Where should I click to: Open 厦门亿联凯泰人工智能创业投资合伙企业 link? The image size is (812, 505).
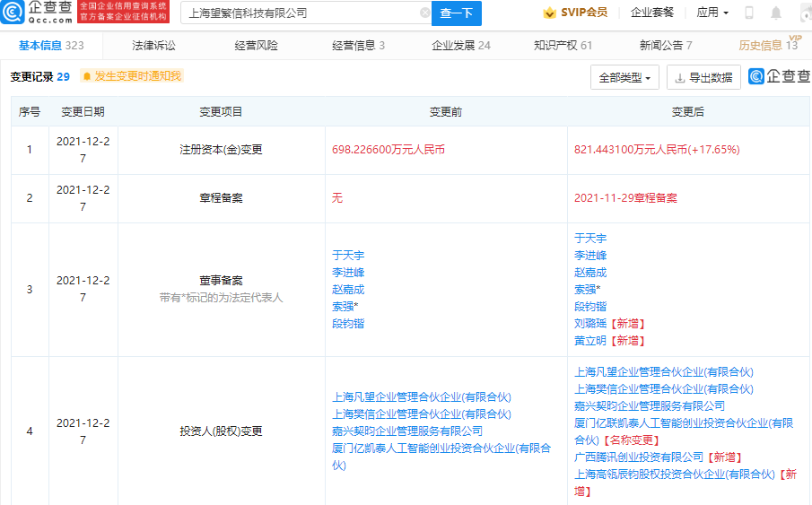click(684, 431)
